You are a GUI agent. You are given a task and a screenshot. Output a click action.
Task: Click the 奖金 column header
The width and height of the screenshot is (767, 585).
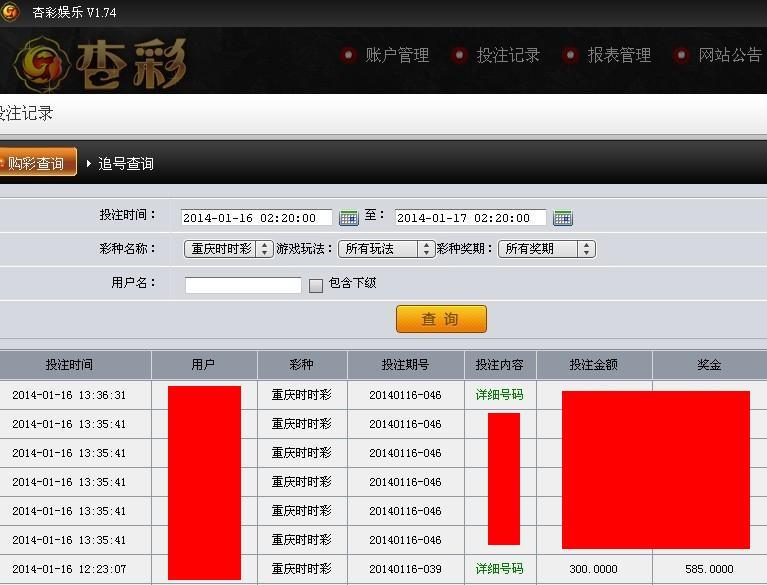tap(709, 364)
